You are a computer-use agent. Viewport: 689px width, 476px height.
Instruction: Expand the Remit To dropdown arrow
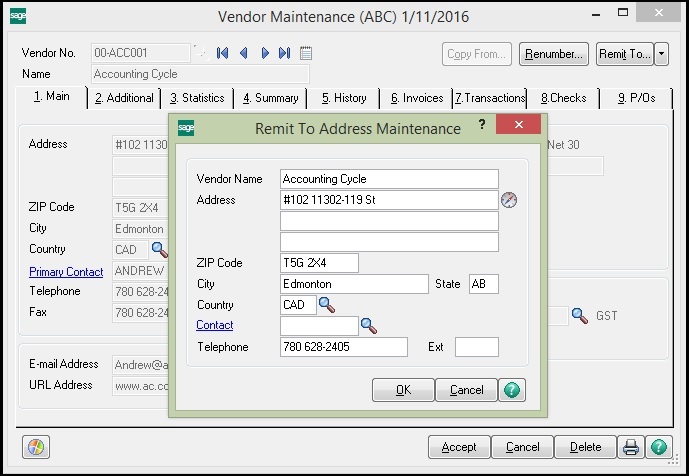(661, 54)
